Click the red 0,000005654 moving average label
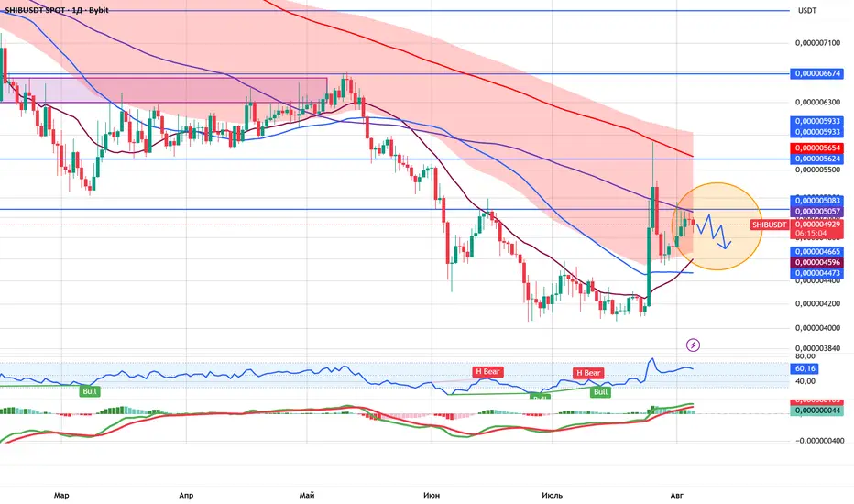 pos(816,148)
